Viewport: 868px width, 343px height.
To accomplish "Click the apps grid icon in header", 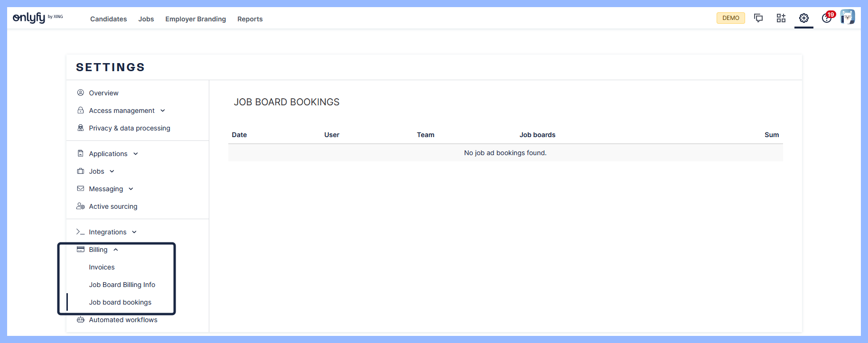I will 781,18.
